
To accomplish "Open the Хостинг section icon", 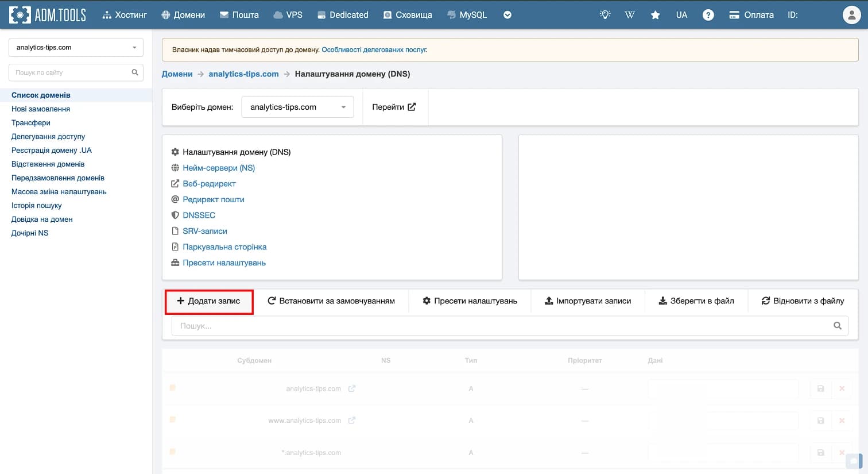I will pos(107,15).
